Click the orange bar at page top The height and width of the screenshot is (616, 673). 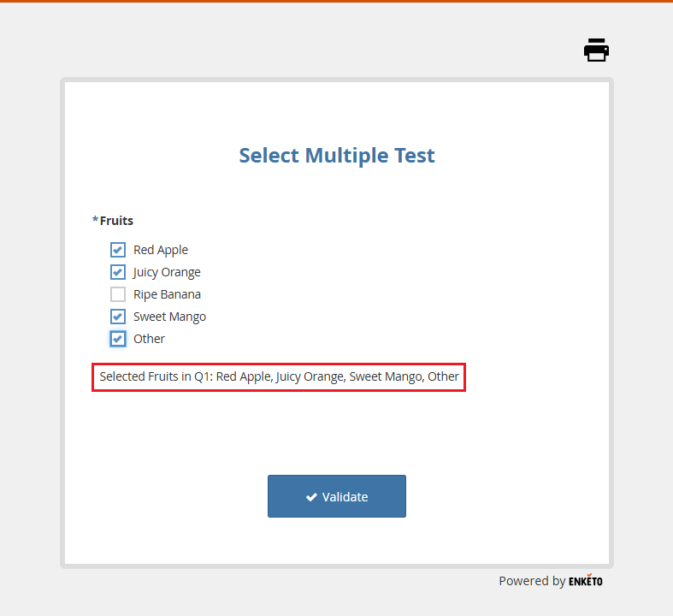[x=336, y=2]
